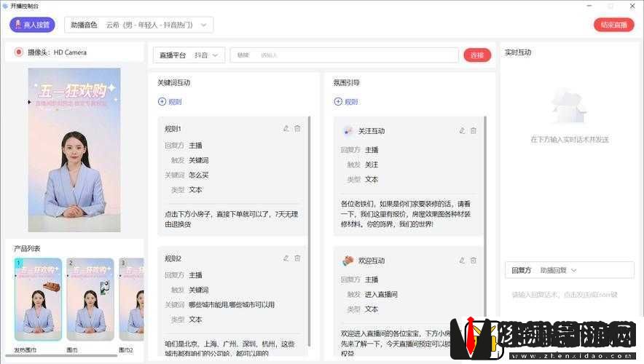This screenshot has height=364, width=644.
Task: Click the red 结束直播 button
Action: pos(613,25)
